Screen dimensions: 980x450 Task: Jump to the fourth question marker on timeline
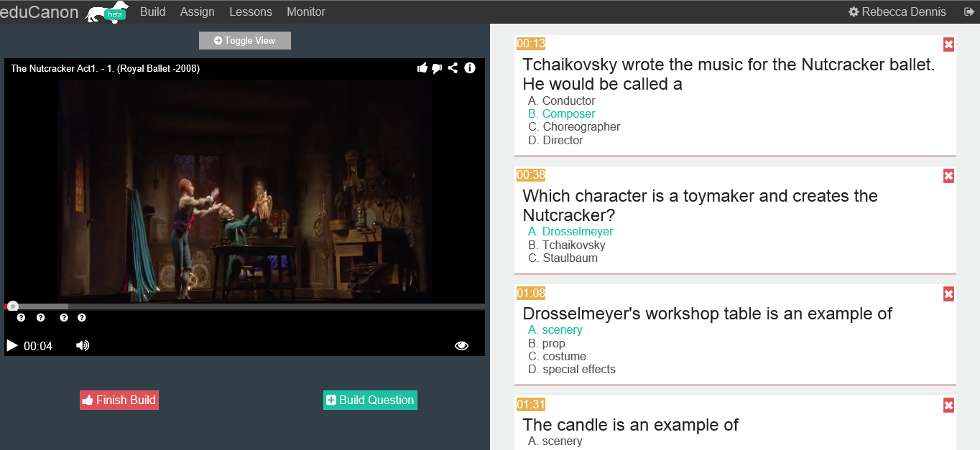(x=82, y=317)
